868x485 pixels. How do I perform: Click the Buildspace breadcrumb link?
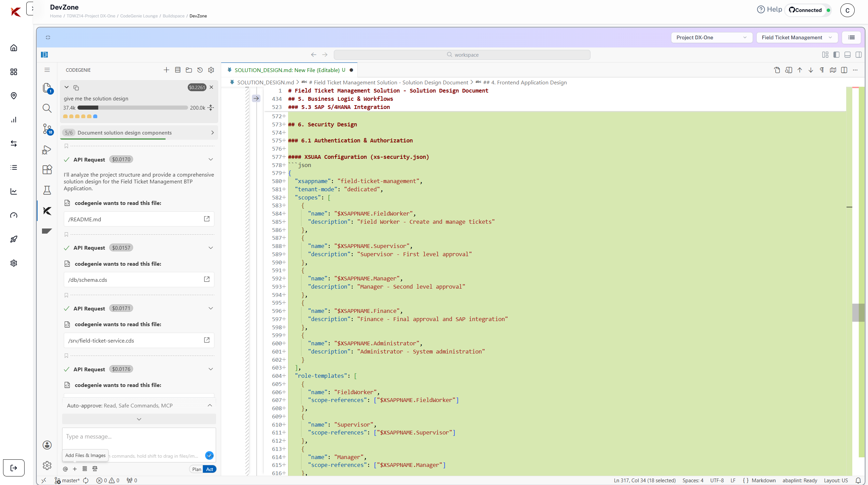point(173,16)
